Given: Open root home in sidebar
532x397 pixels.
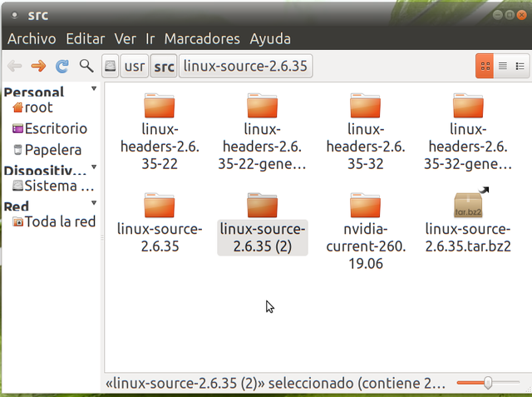Looking at the screenshot, I should point(32,107).
